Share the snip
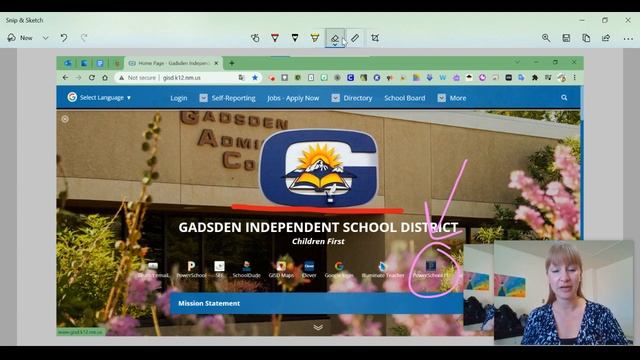 [606, 38]
